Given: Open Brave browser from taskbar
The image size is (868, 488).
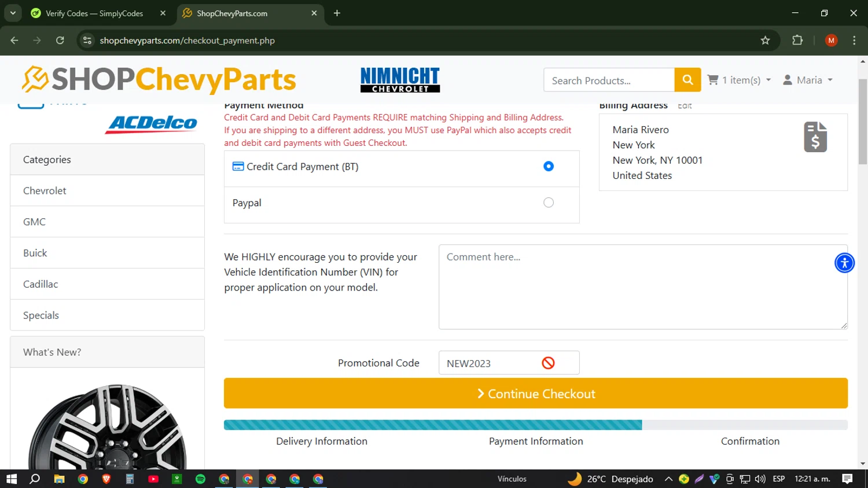Looking at the screenshot, I should pos(106,479).
